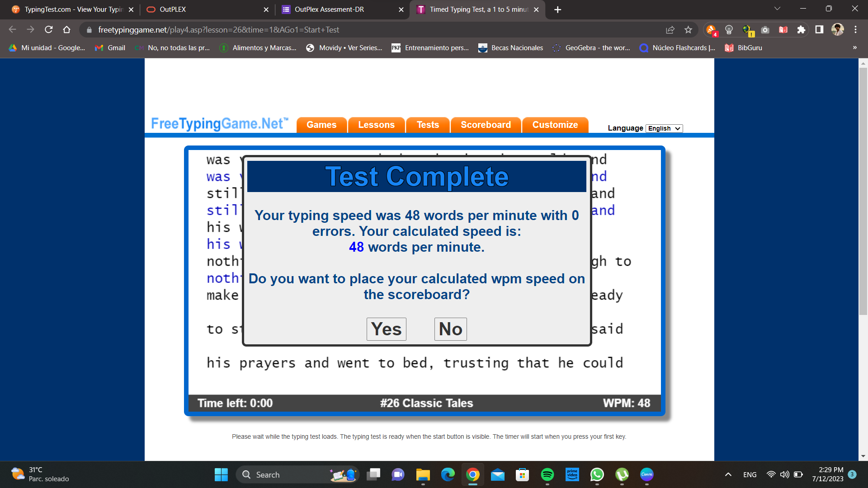Viewport: 868px width, 488px height.
Task: Open the Gmail bookmark
Action: (x=110, y=48)
